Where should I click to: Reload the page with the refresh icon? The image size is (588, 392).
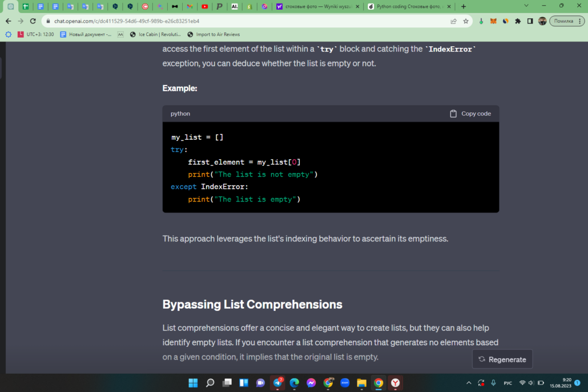tap(33, 21)
